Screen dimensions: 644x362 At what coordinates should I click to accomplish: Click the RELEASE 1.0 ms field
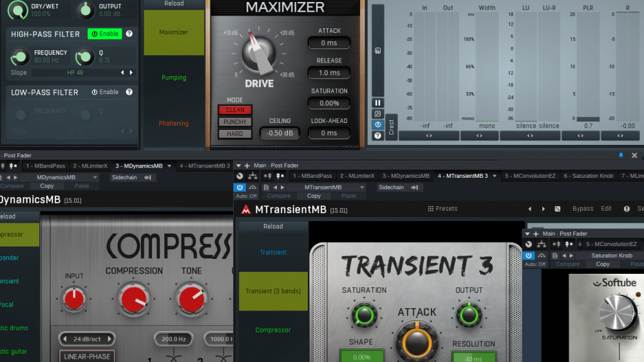(x=329, y=73)
